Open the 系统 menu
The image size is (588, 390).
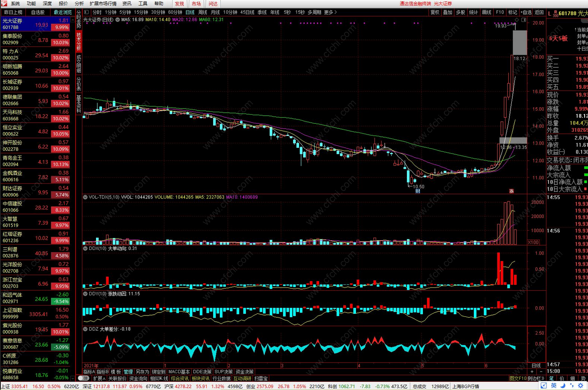(x=15, y=3)
